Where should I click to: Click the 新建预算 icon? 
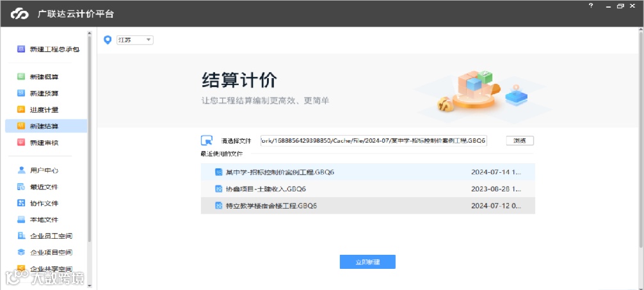21,93
